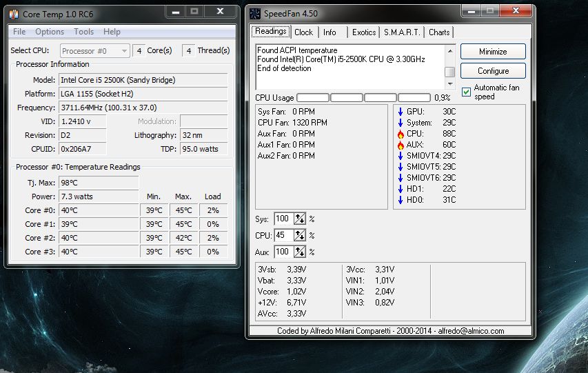
Task: Switch to the Charts tab
Action: point(439,32)
